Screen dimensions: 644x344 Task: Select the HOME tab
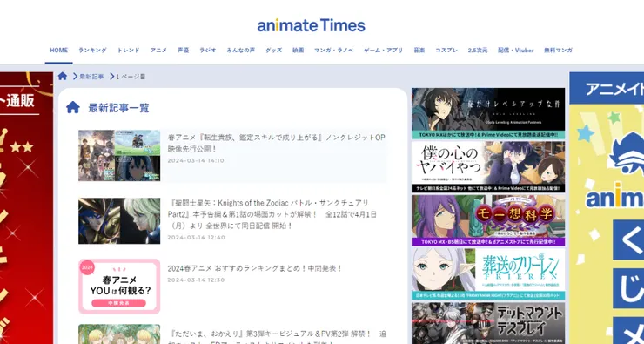(58, 51)
